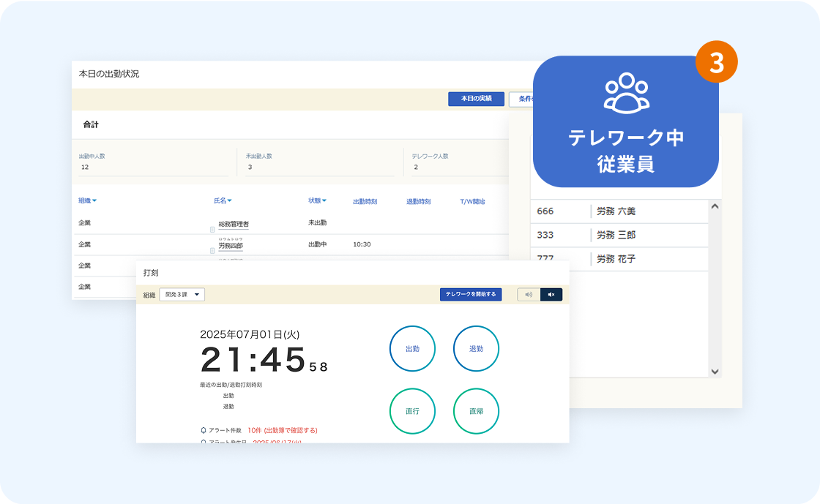
Task: Select the 労務 六美 row in list
Action: pyautogui.click(x=616, y=211)
